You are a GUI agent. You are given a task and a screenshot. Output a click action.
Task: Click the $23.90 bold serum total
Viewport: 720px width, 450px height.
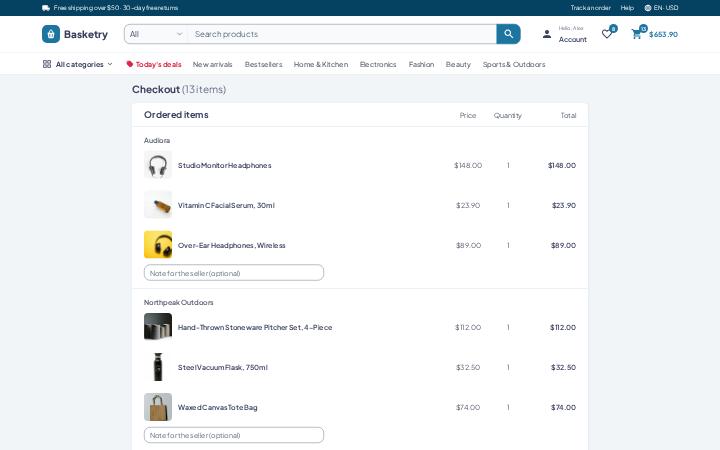[x=564, y=205]
